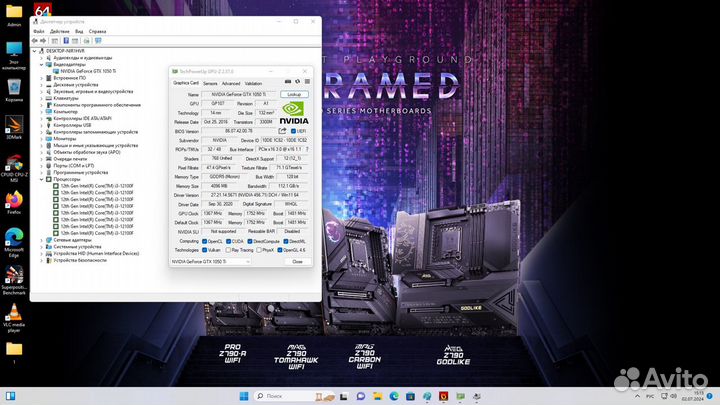The image size is (720, 405).
Task: Click the GPU-Z refresh icon
Action: coord(298,82)
